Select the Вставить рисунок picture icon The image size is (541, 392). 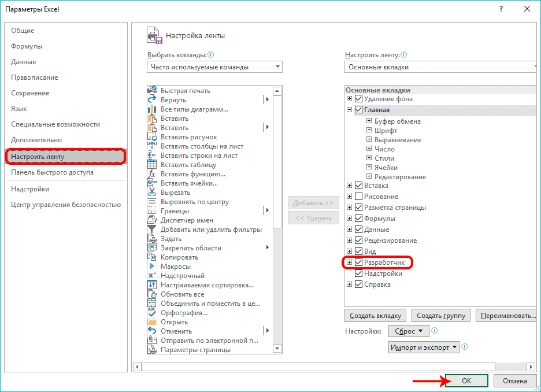coord(152,137)
